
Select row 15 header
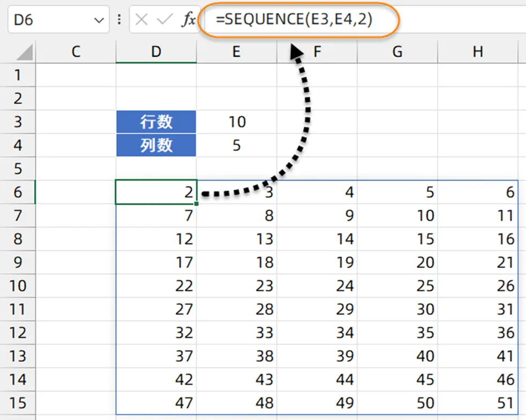pos(18,403)
